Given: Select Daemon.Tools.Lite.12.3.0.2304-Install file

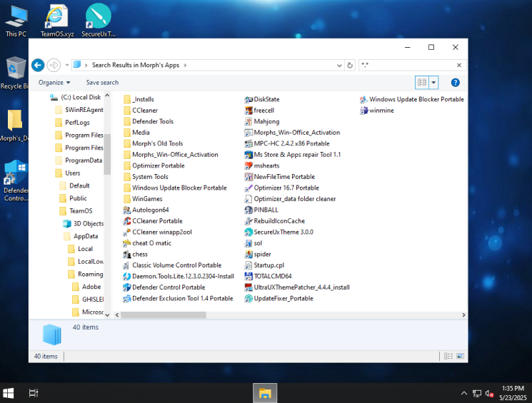Looking at the screenshot, I should coord(179,276).
